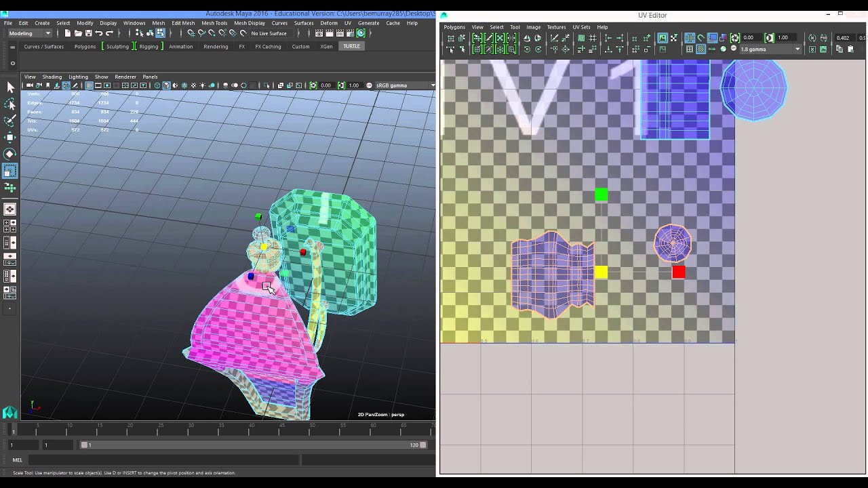Screen dimensions: 868x488
Task: Switch to the Polygons shelf tab
Action: [x=85, y=46]
